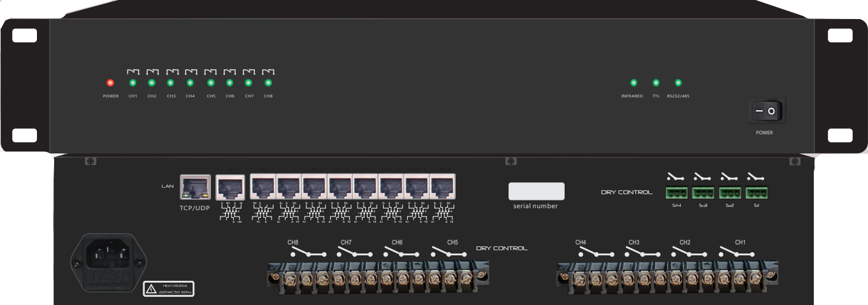
Task: Click the CH4 LED on front panel
Action: click(x=190, y=83)
